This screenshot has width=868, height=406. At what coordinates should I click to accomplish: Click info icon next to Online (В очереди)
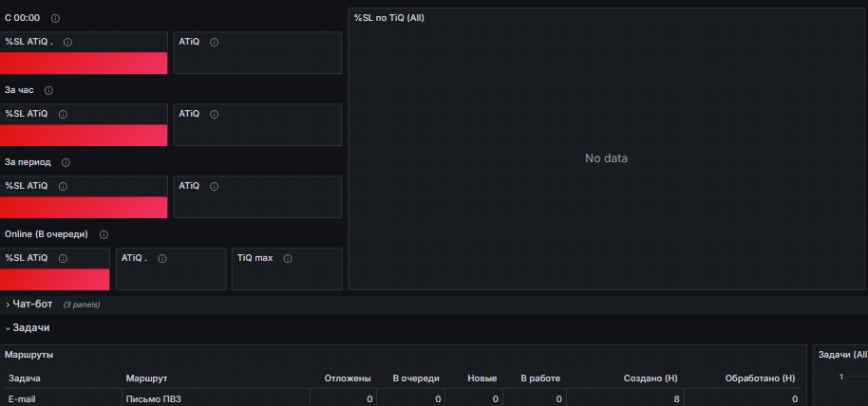(x=104, y=234)
